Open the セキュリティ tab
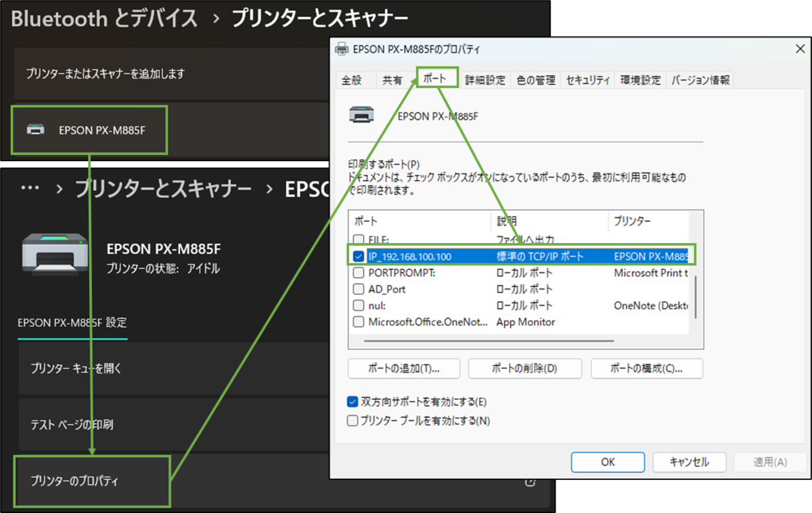 click(589, 80)
